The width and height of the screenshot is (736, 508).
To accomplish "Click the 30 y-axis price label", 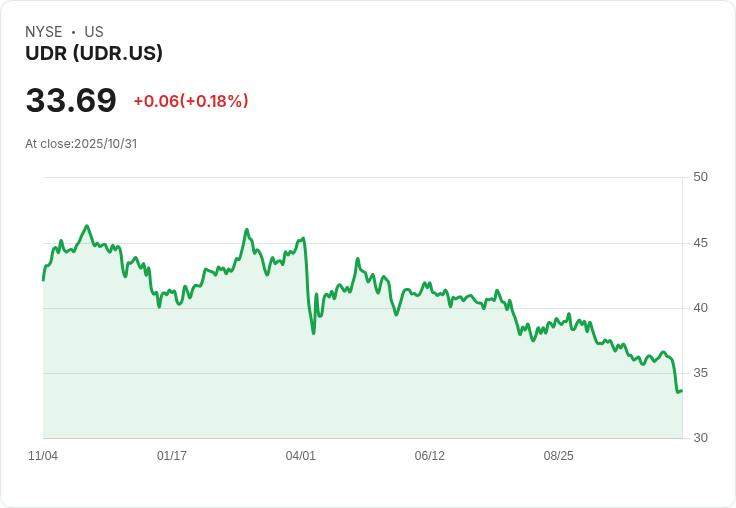I will [x=701, y=438].
